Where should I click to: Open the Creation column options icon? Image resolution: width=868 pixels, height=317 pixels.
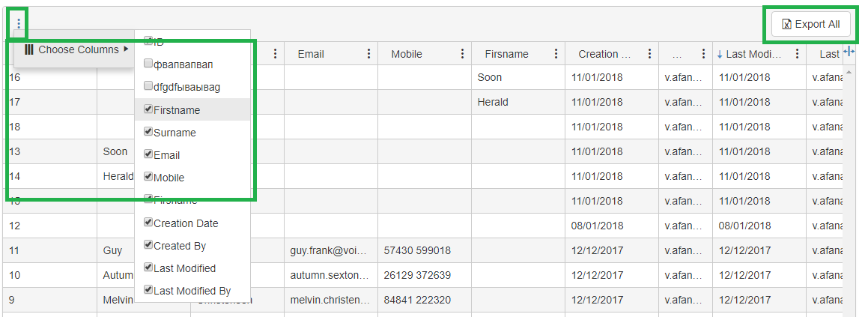pos(649,54)
